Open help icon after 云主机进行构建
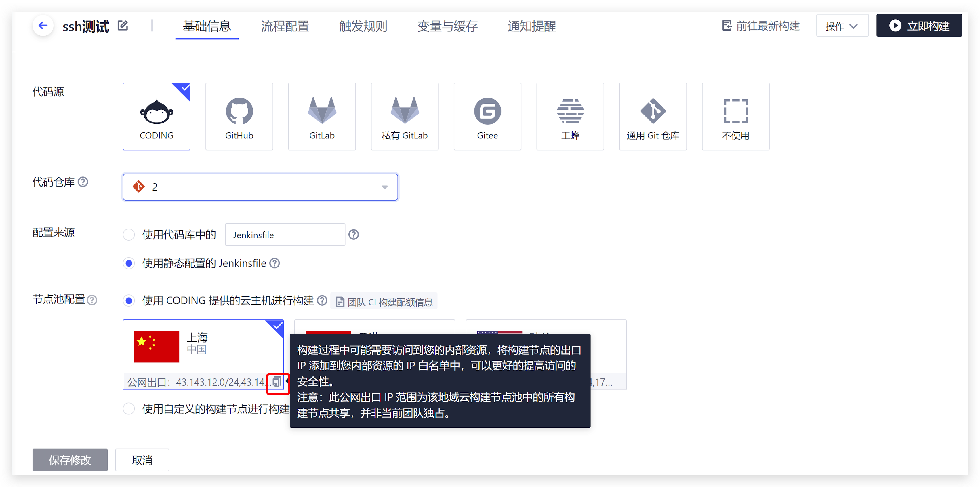 (322, 300)
